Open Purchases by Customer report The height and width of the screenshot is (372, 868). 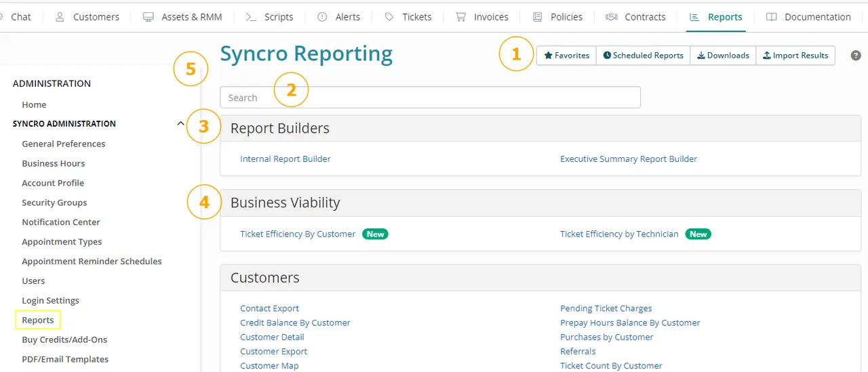tap(607, 337)
